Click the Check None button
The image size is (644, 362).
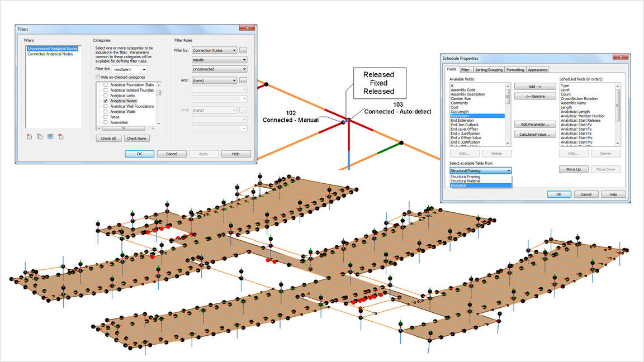pos(136,139)
